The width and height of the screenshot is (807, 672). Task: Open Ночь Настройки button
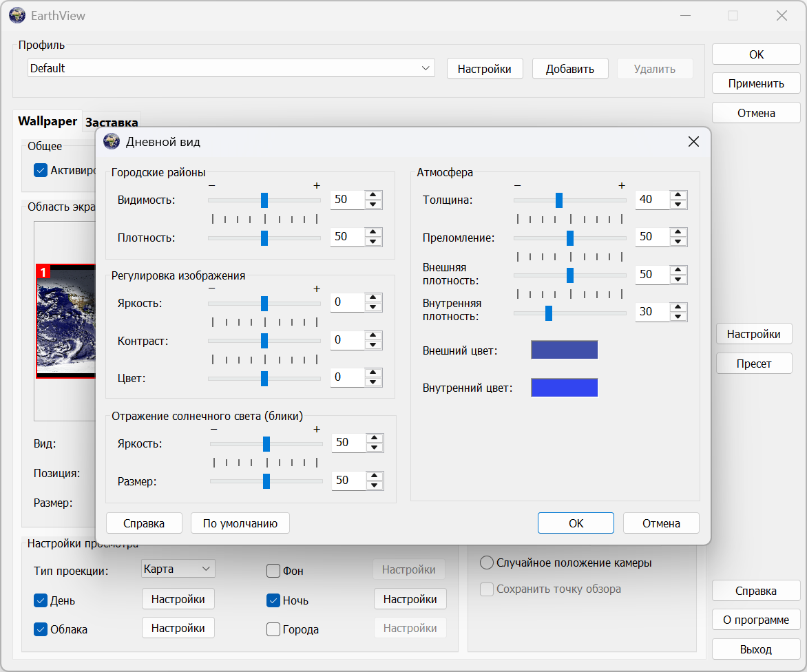pyautogui.click(x=410, y=599)
